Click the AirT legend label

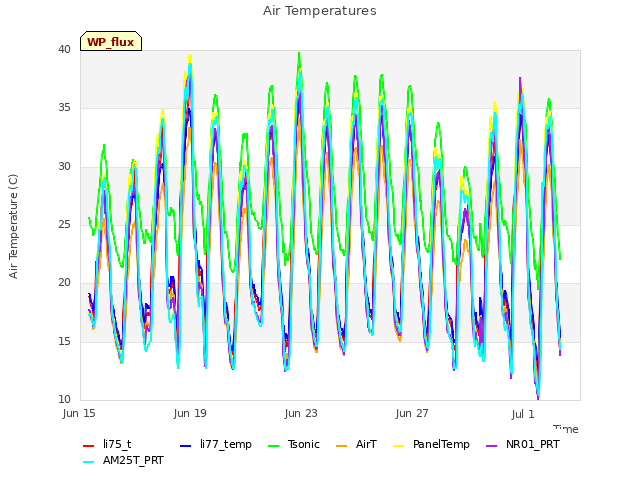(366, 444)
